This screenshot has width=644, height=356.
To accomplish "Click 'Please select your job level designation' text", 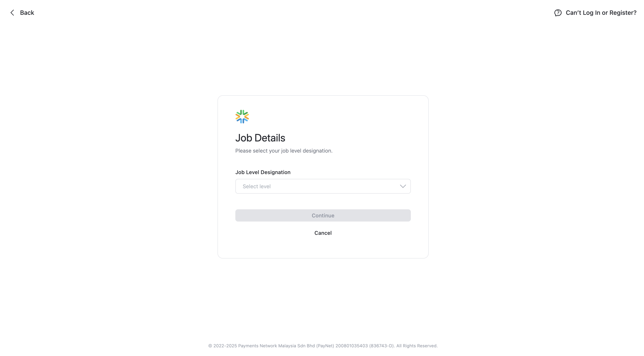I will click(x=284, y=151).
